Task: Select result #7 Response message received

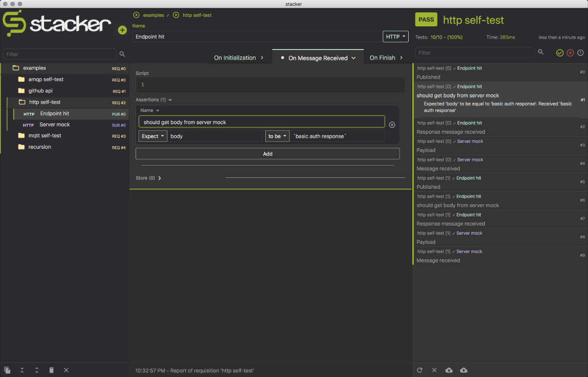Action: pyautogui.click(x=500, y=219)
